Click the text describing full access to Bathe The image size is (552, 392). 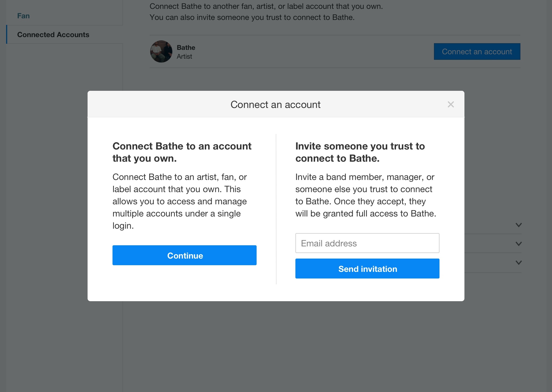point(366,213)
